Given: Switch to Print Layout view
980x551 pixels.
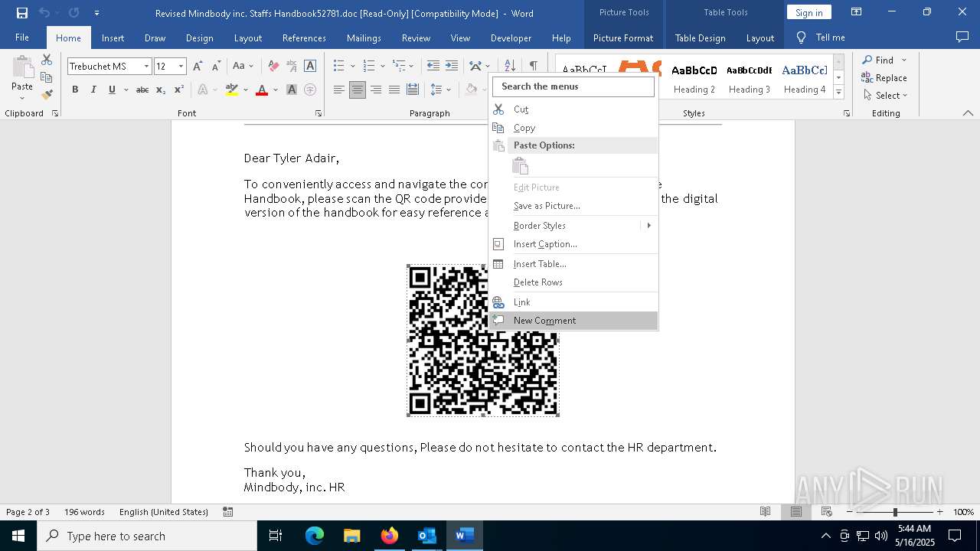Looking at the screenshot, I should click(795, 511).
